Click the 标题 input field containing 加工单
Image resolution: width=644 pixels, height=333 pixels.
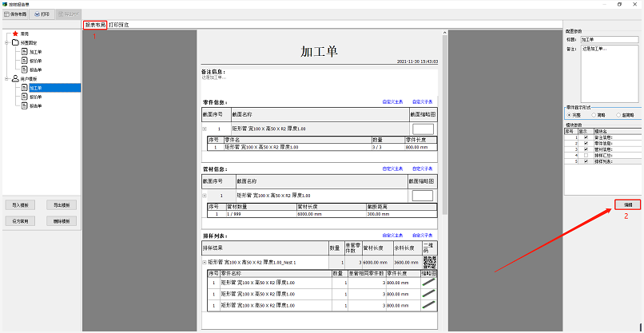click(610, 40)
